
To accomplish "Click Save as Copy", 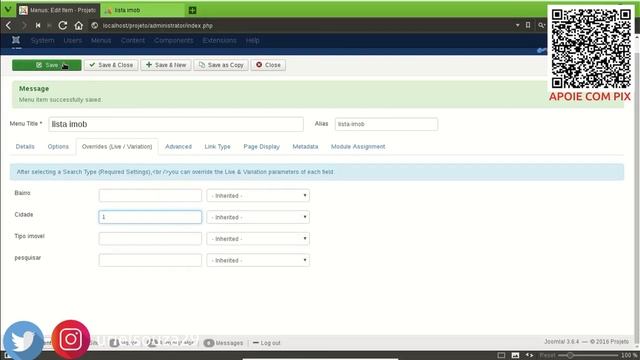I will 221,65.
